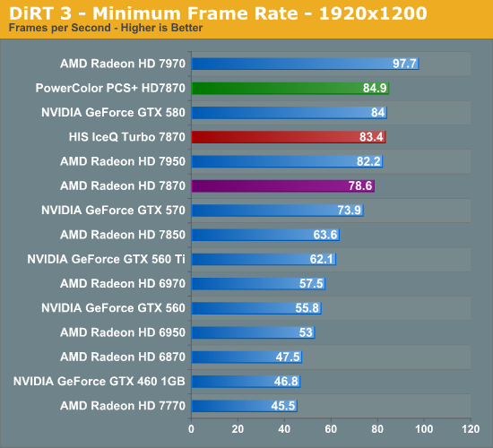
Task: Click the 97.7 value on the top bar
Action: 404,64
